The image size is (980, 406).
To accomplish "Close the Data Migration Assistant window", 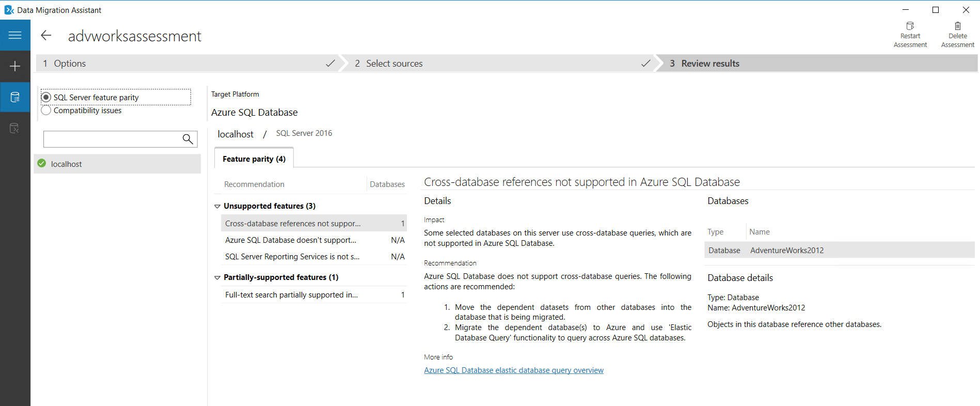I will point(966,10).
